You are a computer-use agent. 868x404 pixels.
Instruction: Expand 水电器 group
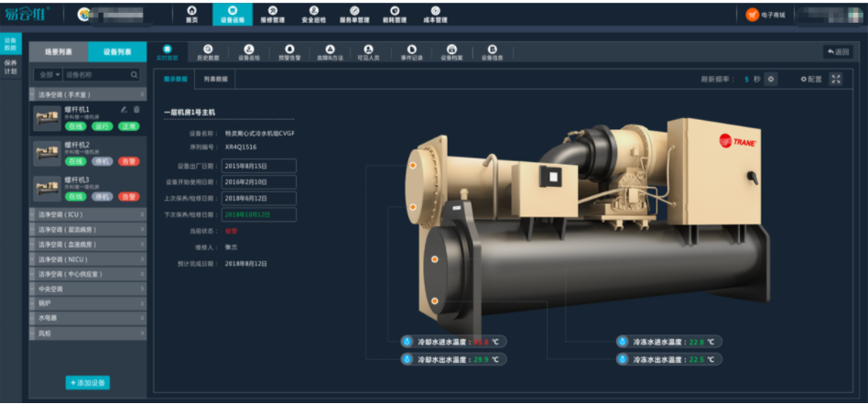pos(88,319)
